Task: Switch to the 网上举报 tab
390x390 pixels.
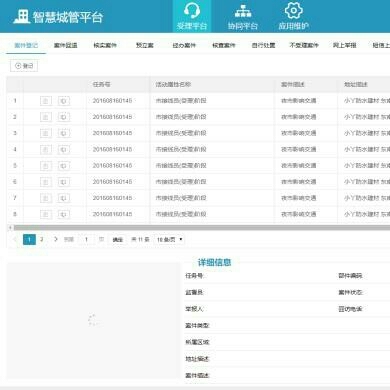Action: pyautogui.click(x=344, y=45)
